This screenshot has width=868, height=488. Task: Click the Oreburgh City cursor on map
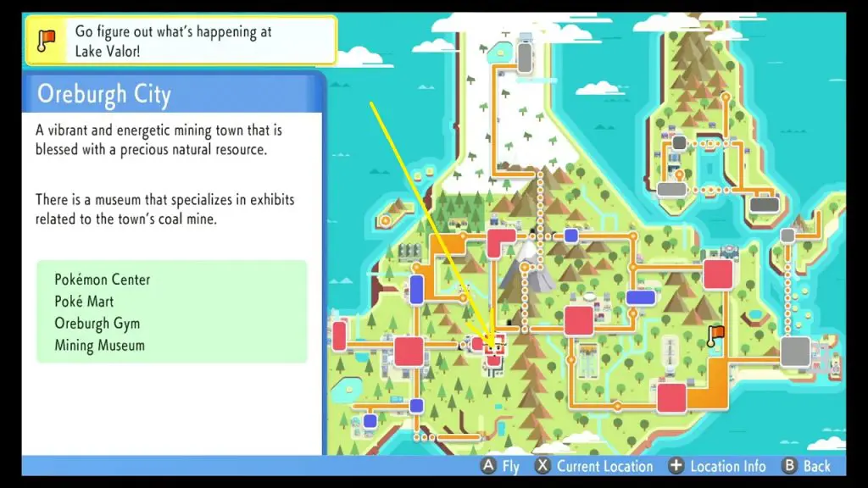[492, 347]
